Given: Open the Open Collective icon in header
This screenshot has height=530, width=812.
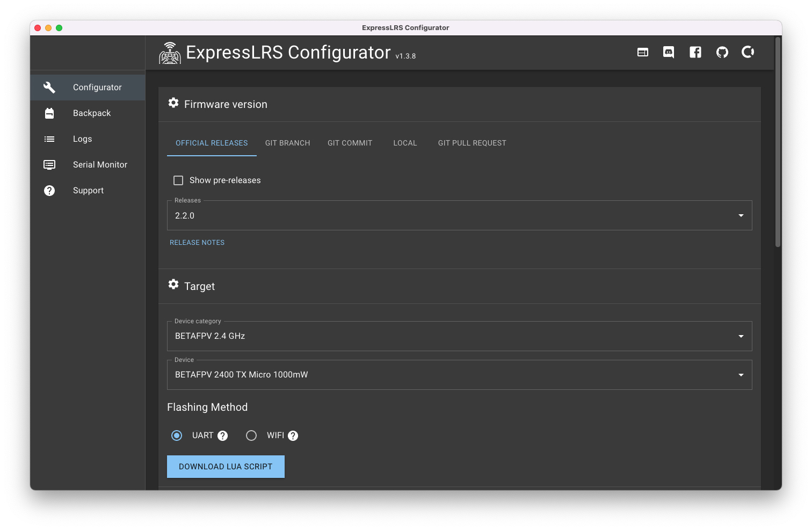Looking at the screenshot, I should pyautogui.click(x=748, y=52).
